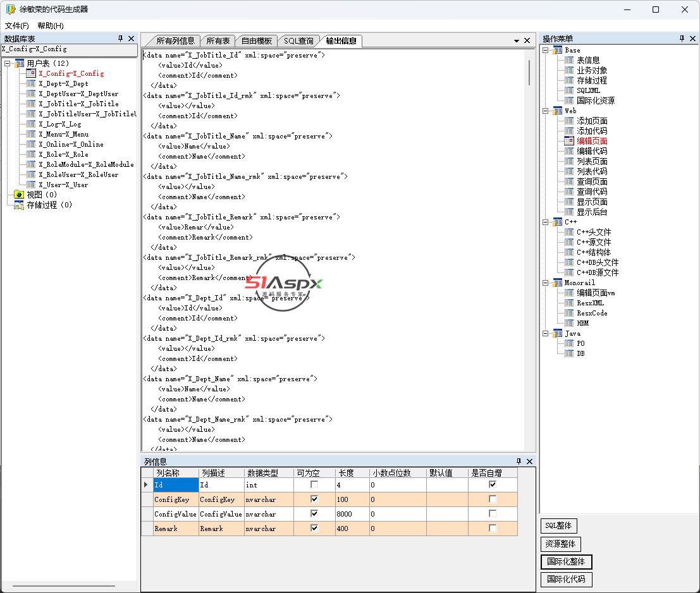Pin the 数据库表 panel
The image size is (700, 593).
(x=120, y=39)
